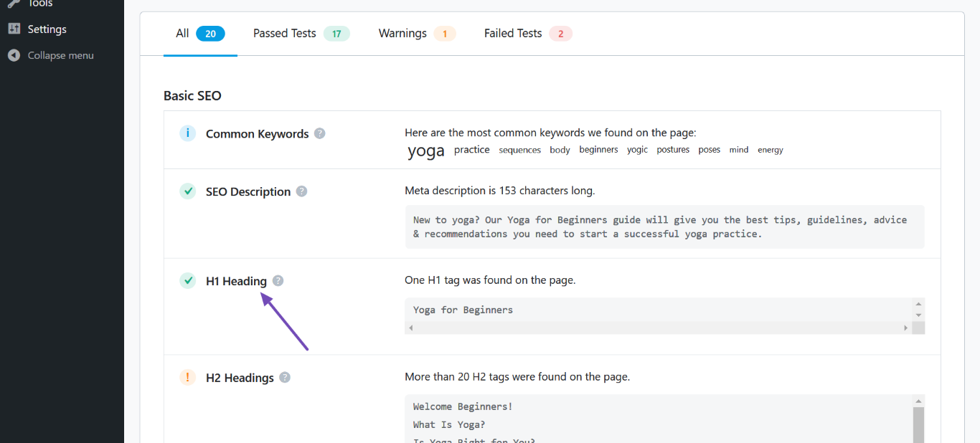Click 'One H1 tag was found on the page.'
This screenshot has width=980, height=443.
tap(490, 280)
